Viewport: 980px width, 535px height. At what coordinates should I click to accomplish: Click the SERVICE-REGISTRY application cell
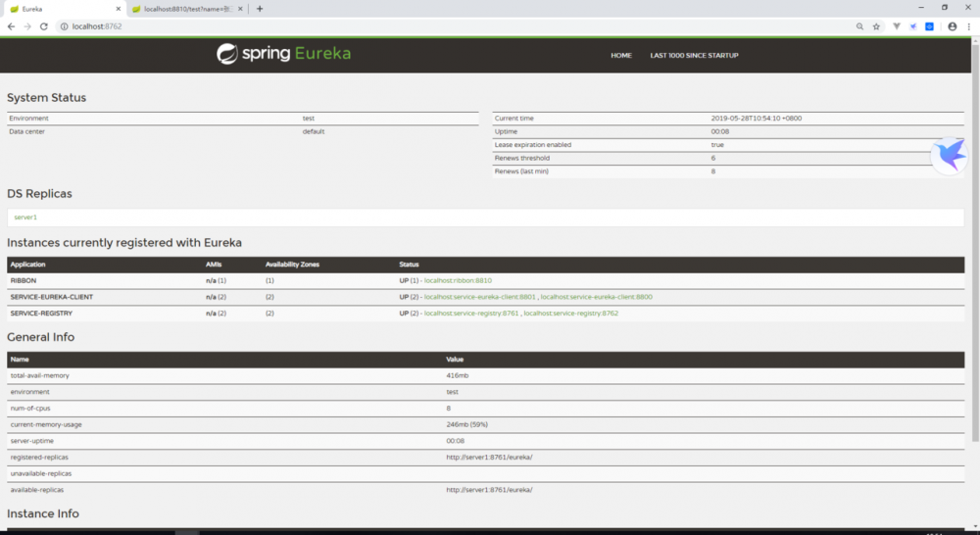coord(41,314)
